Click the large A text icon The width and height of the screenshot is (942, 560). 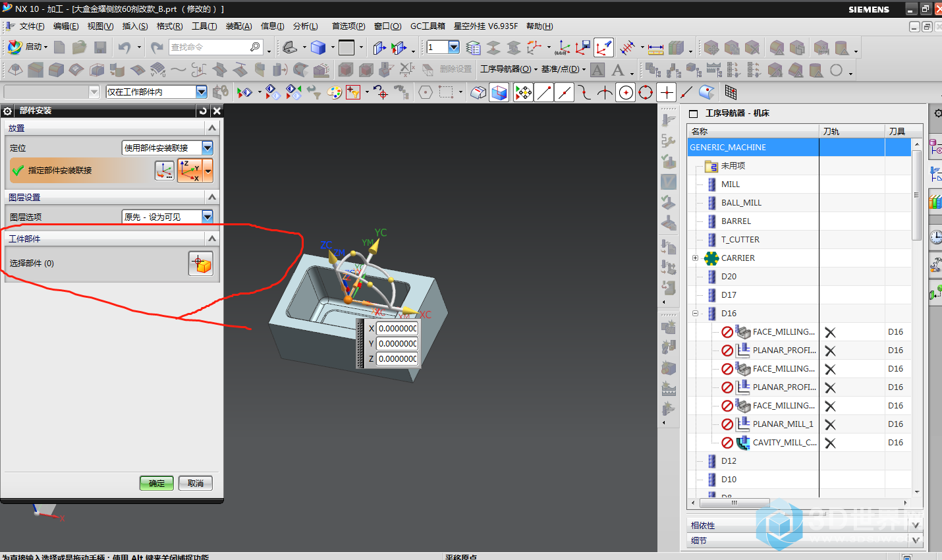point(618,70)
